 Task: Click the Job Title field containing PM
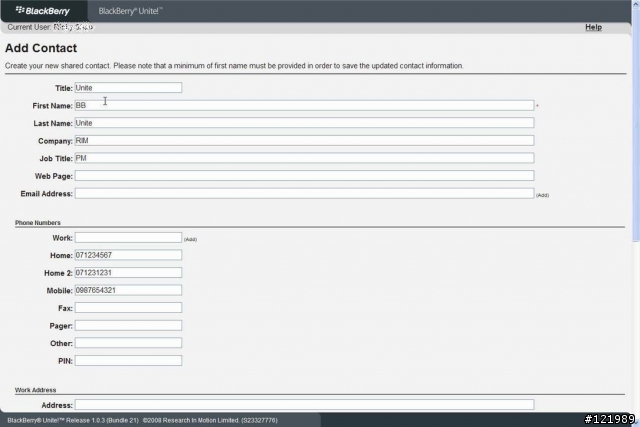(304, 158)
